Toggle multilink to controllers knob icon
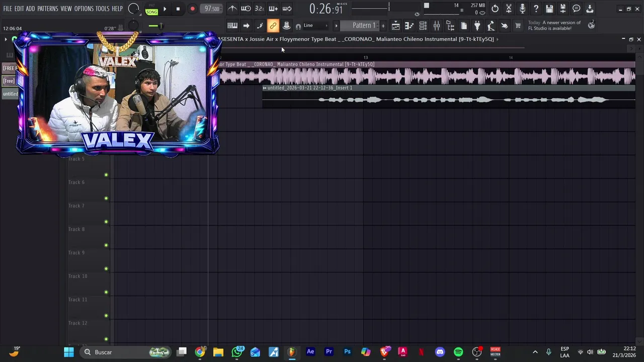 pos(286,26)
